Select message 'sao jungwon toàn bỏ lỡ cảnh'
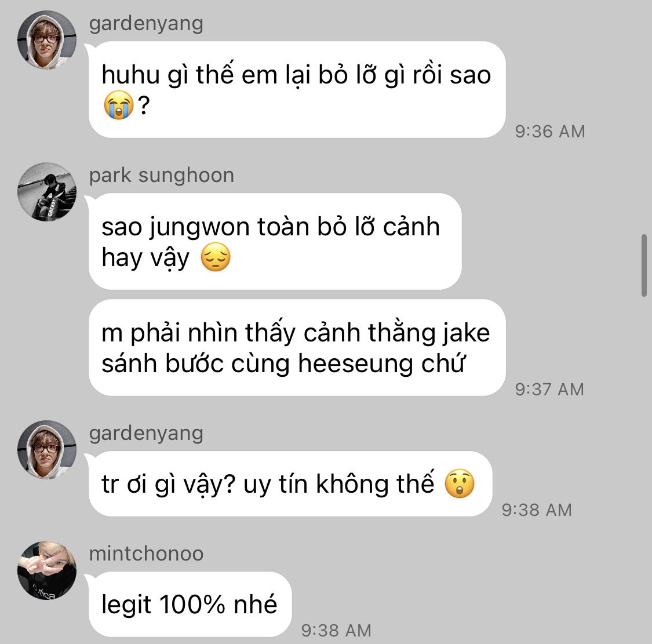This screenshot has height=644, width=652. click(275, 241)
